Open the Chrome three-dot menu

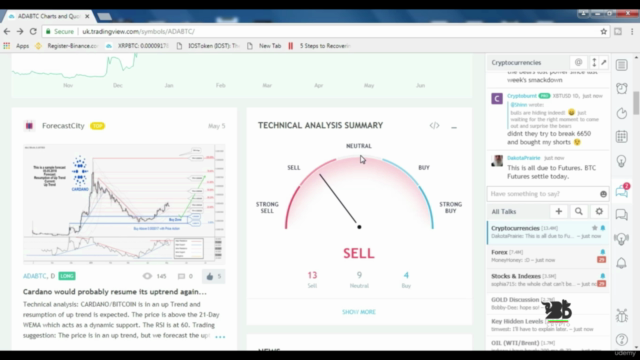pos(632,31)
